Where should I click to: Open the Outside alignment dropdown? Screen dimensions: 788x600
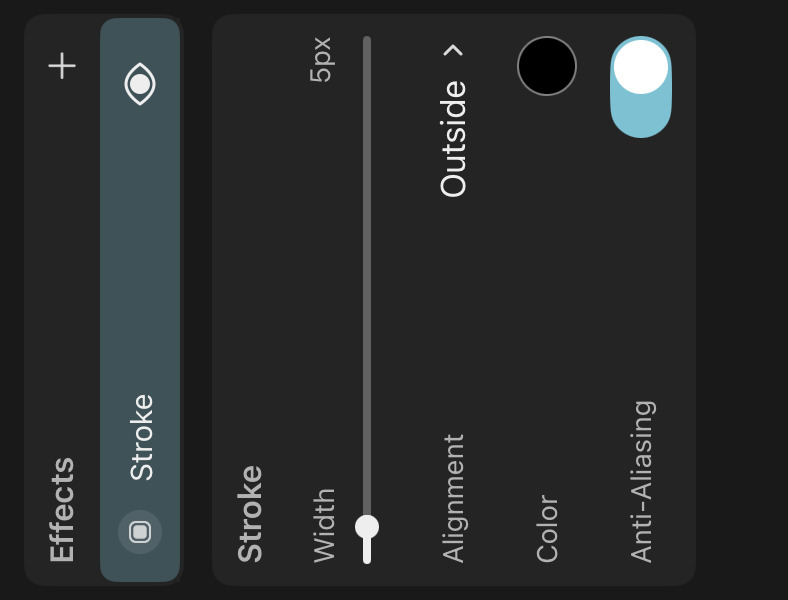[x=453, y=139]
